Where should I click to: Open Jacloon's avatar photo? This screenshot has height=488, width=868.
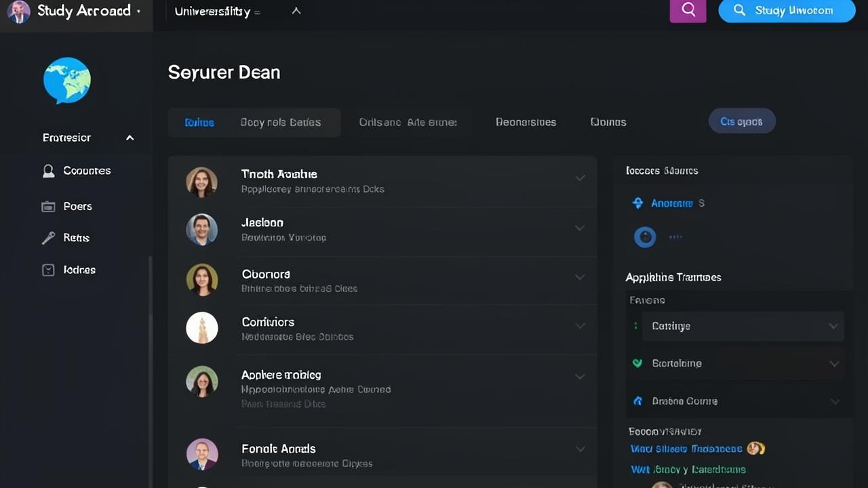(x=202, y=230)
